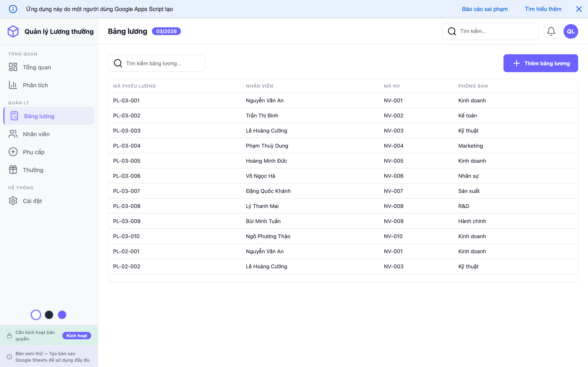This screenshot has width=588, height=367.
Task: Select the white theme color swatch
Action: [x=36, y=315]
